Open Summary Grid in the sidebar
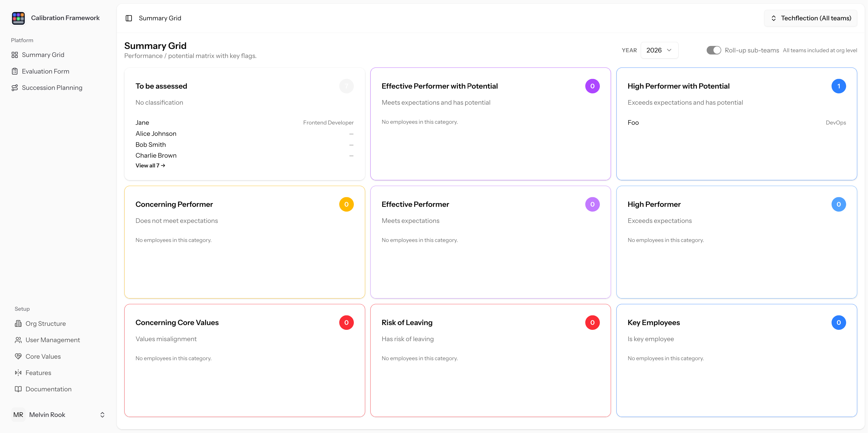Viewport: 868px width, 433px height. 58,55
